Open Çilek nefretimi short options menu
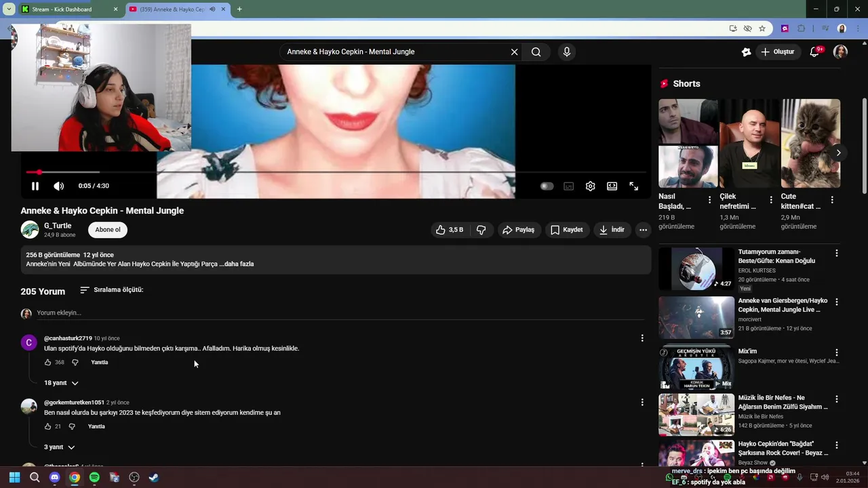This screenshot has width=868, height=488. point(771,200)
